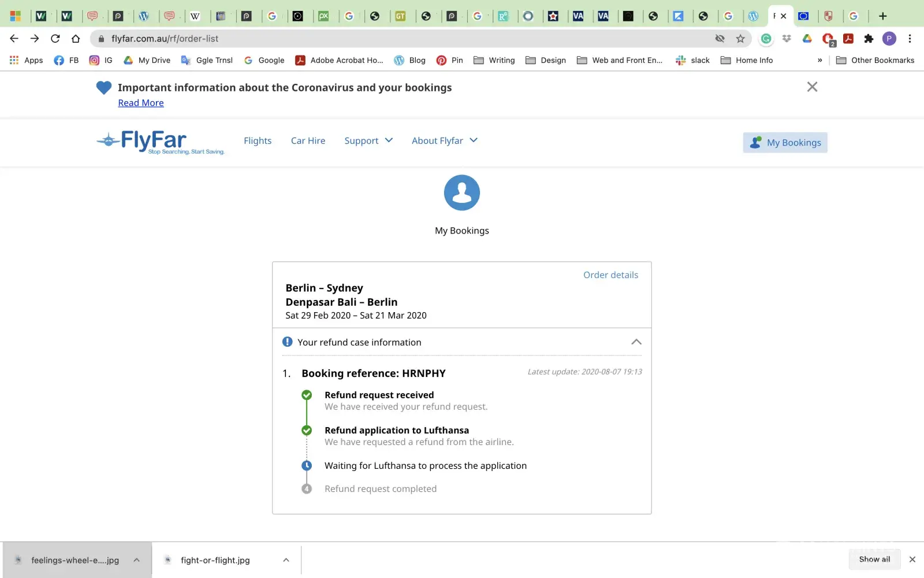Click the My Bookings button

click(785, 143)
